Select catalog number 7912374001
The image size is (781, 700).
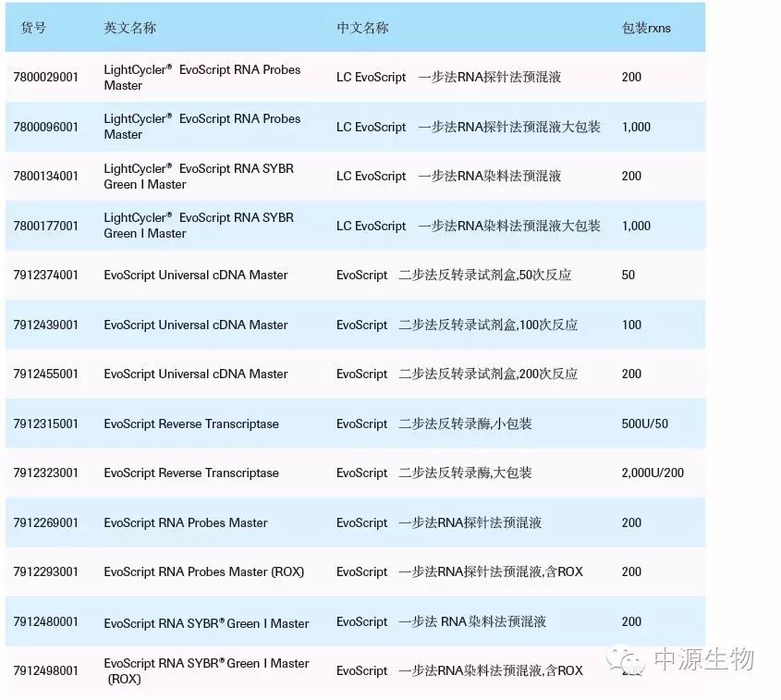[46, 276]
